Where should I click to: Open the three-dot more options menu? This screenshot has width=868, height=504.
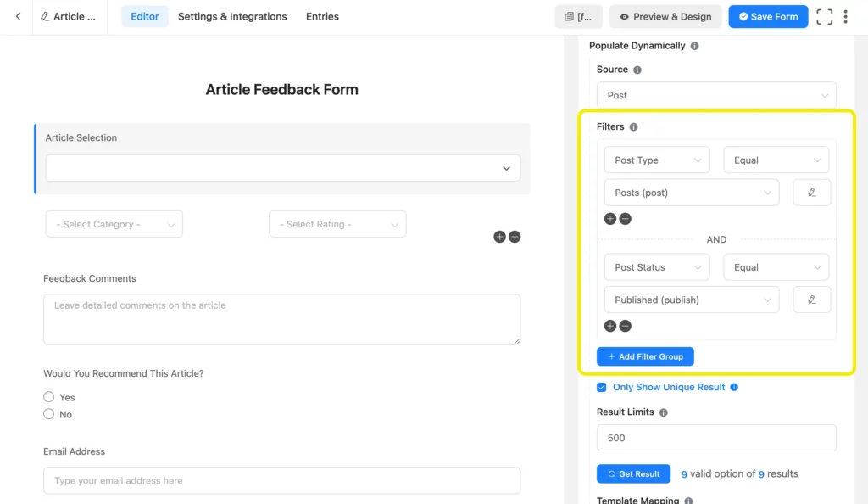(x=845, y=17)
